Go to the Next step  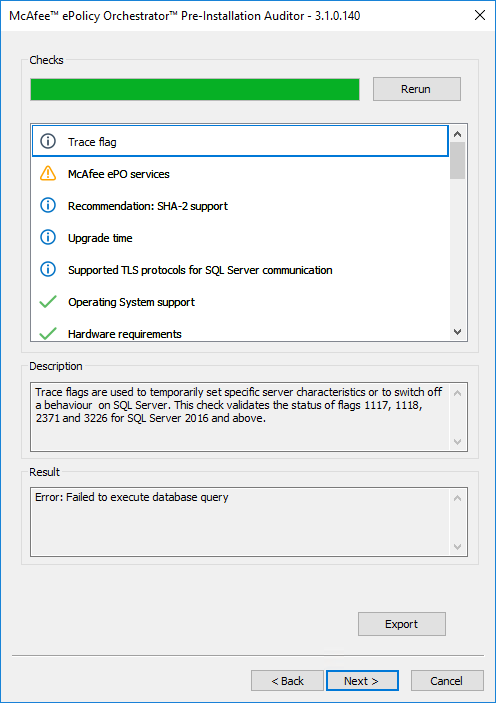click(362, 681)
